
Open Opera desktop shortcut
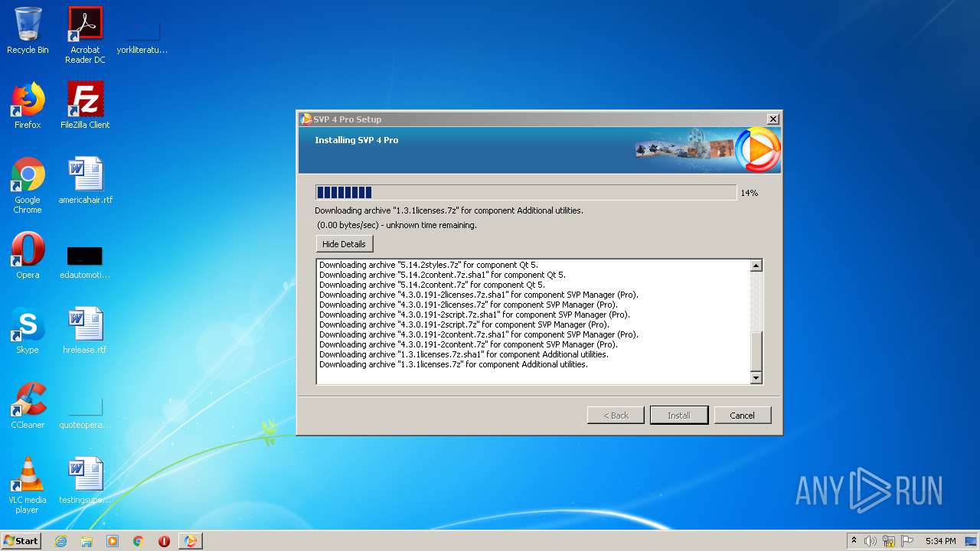click(28, 256)
